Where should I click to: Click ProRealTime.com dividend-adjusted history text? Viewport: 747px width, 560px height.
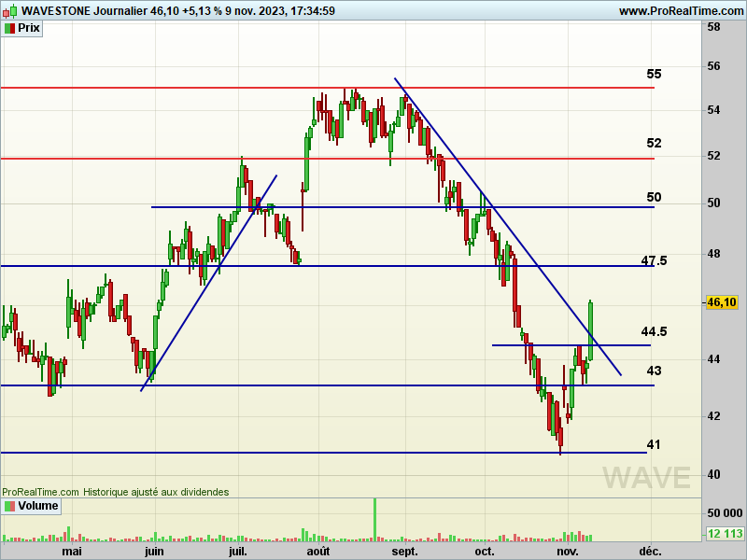pos(115,491)
